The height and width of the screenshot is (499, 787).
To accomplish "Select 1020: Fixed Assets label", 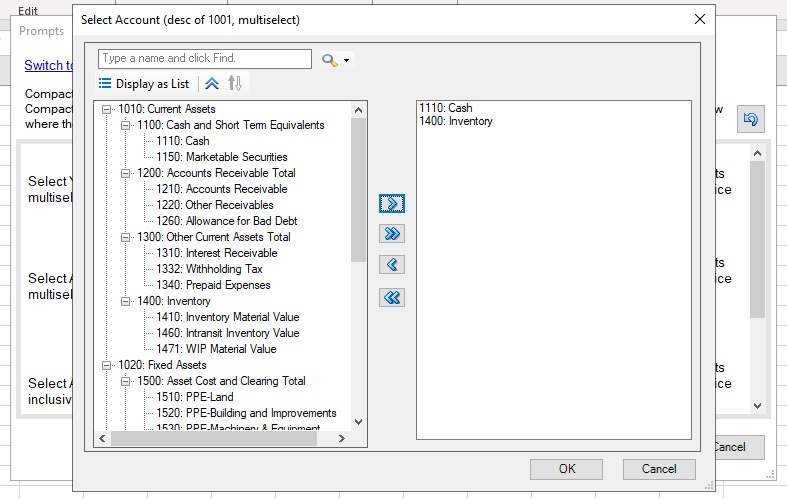I will (162, 365).
